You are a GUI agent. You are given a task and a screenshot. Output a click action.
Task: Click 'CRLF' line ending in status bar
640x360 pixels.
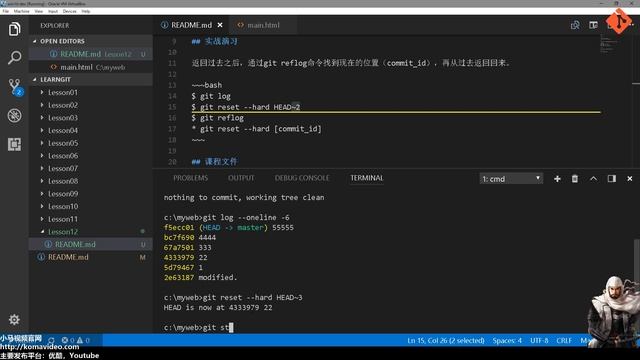(x=564, y=340)
